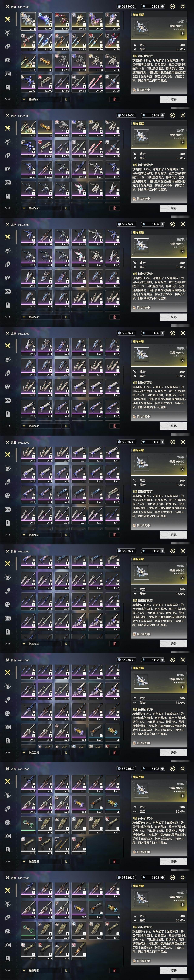Viewport: 194px width, 980px height.
Task: Click the compass-like icon beside topmost close button
Action: [x=173, y=7]
